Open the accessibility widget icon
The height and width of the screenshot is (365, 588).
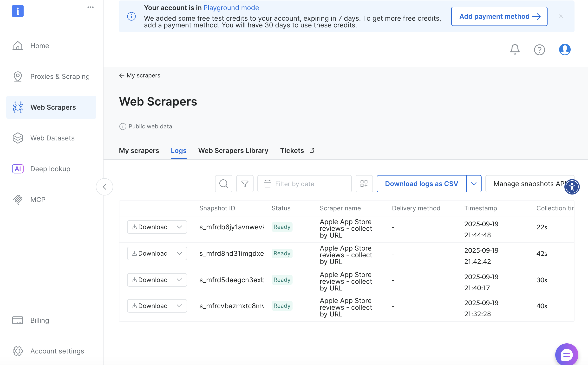pyautogui.click(x=572, y=187)
